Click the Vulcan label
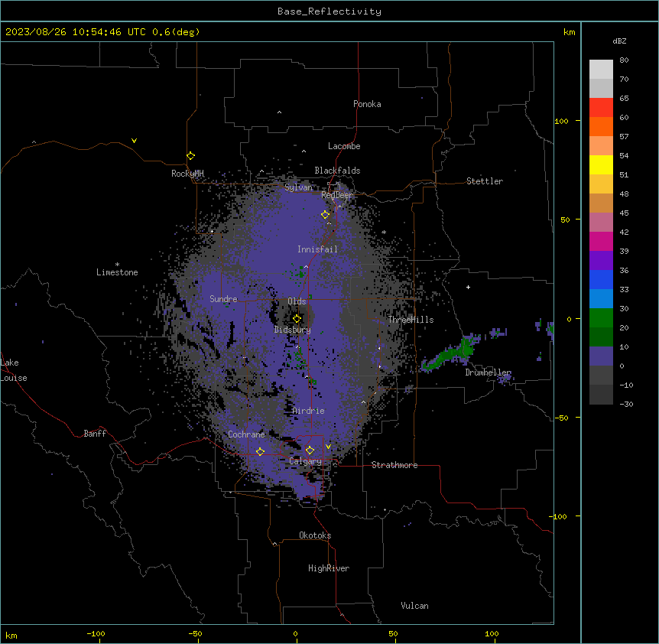The height and width of the screenshot is (644, 659). pyautogui.click(x=415, y=606)
